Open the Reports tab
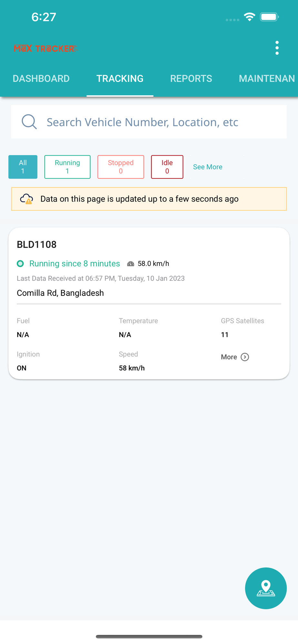This screenshot has width=298, height=644. tap(191, 79)
